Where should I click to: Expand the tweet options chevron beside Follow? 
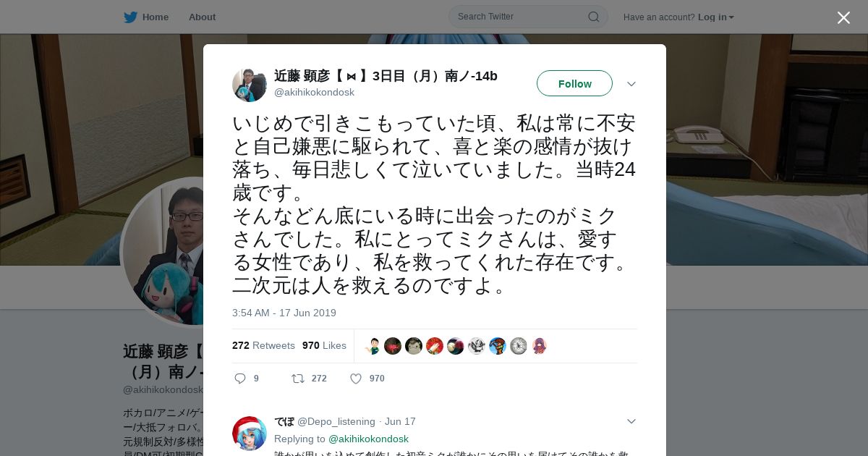tap(631, 84)
